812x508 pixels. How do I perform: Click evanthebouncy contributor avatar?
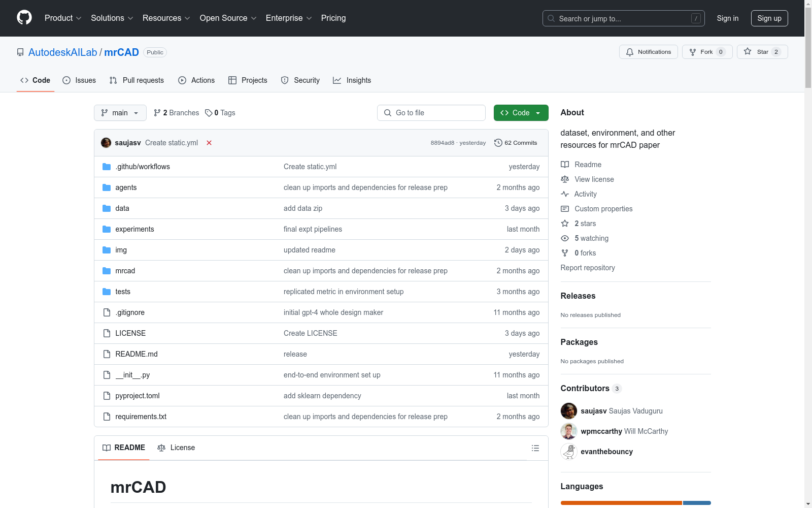tap(569, 452)
